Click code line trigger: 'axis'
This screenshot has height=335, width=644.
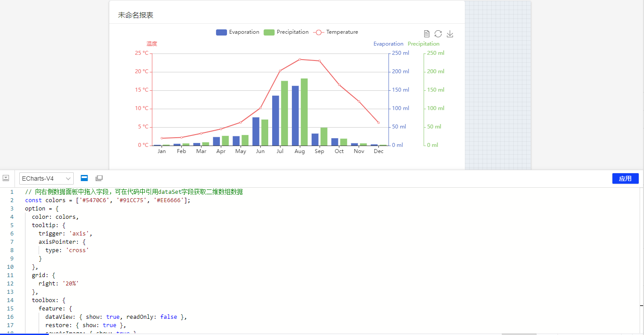tap(65, 234)
